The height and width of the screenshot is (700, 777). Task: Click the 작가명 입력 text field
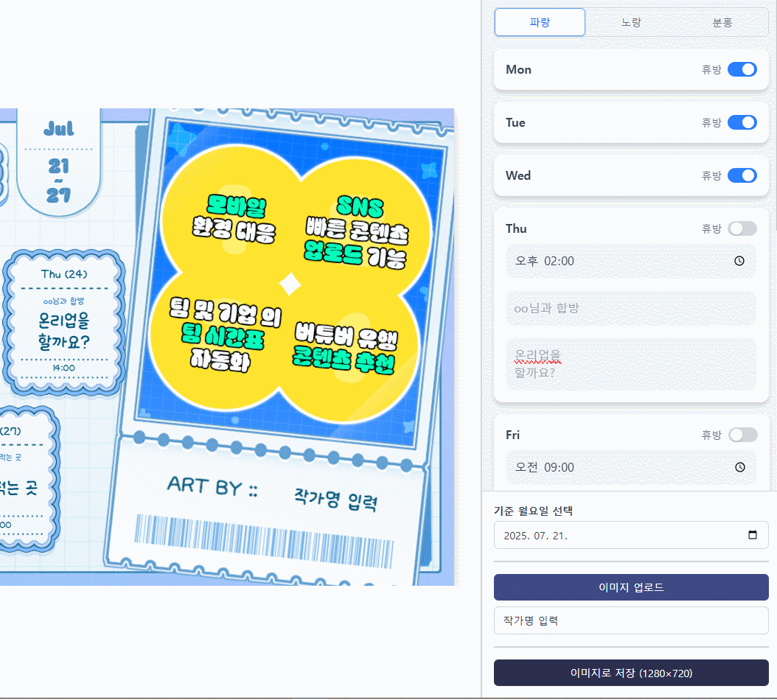click(631, 620)
